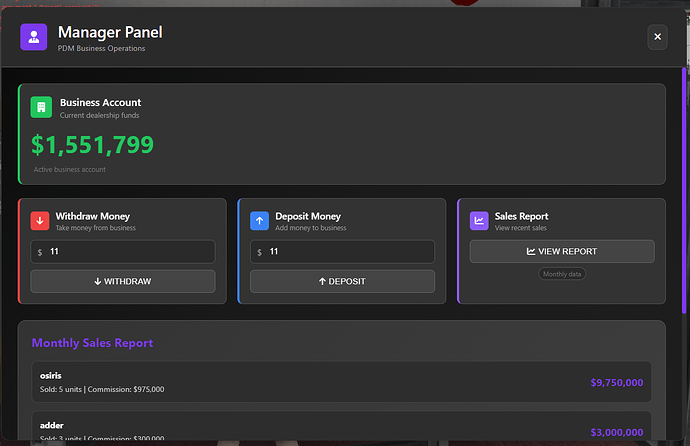Focus the deposit amount input field

click(349, 252)
